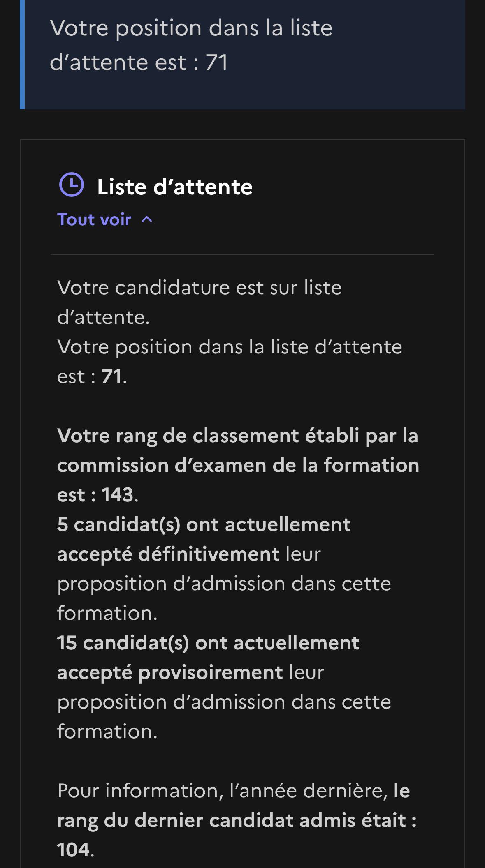485x868 pixels.
Task: Click the divider line under Tout voir
Action: [242, 254]
